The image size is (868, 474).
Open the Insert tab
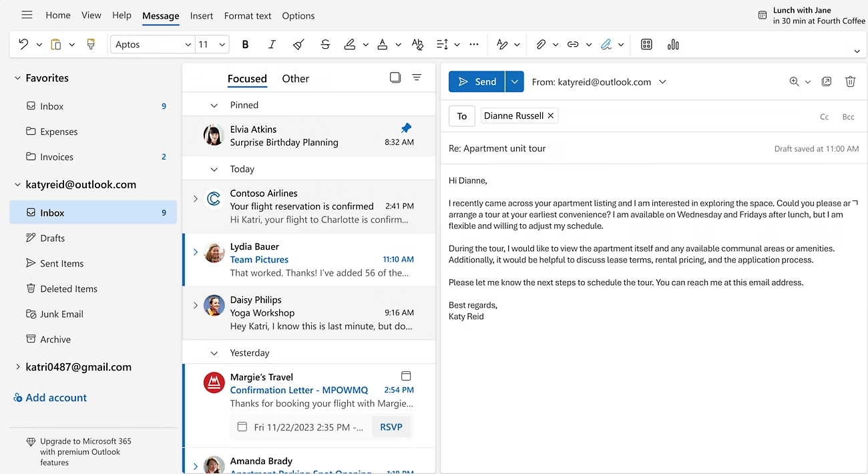tap(202, 15)
